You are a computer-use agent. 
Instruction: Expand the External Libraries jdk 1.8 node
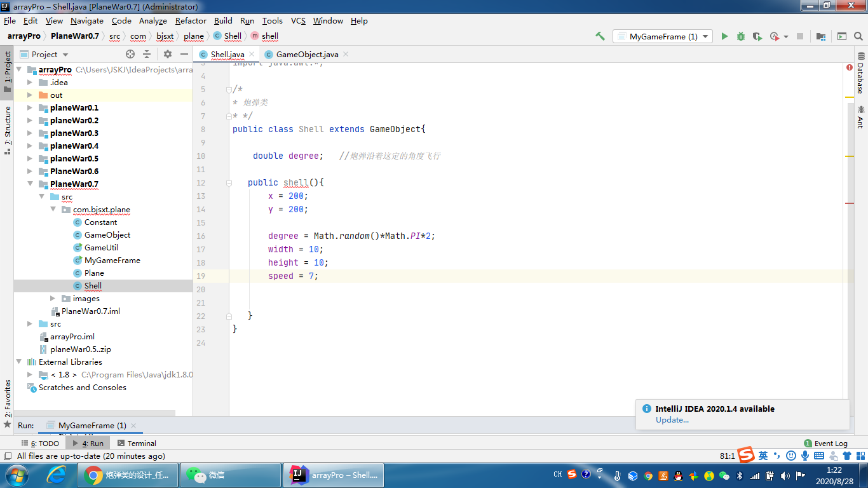click(30, 374)
